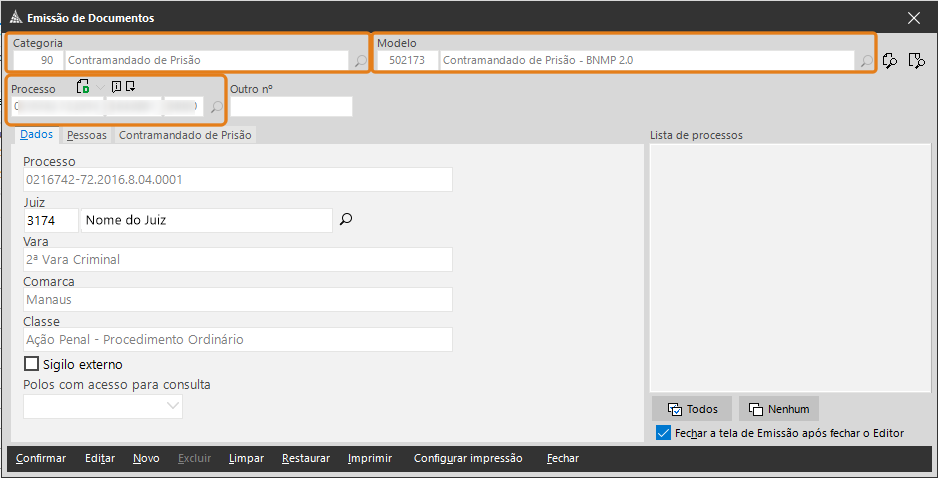Click the application logo in the title bar
Image resolution: width=938 pixels, height=478 pixels.
coord(17,18)
